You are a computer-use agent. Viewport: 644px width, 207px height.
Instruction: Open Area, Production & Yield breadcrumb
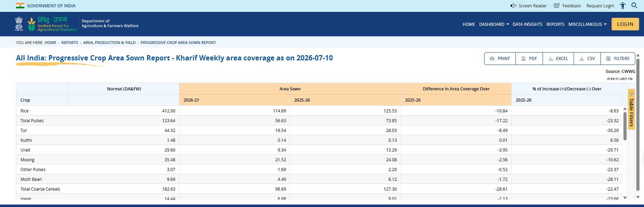(x=109, y=43)
